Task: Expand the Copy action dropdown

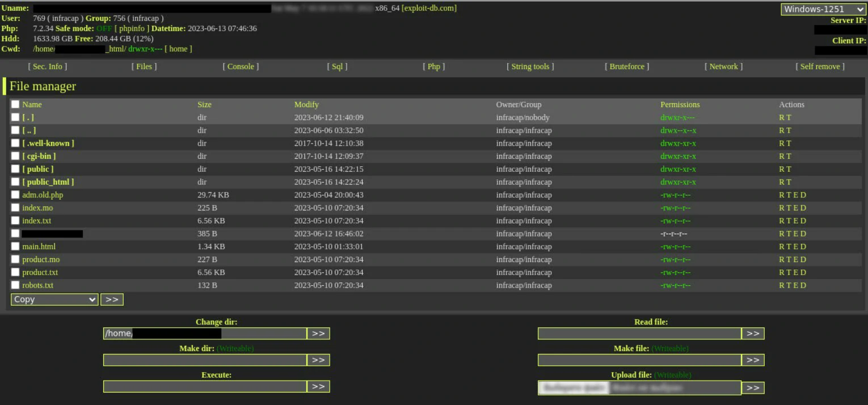Action: (x=54, y=299)
